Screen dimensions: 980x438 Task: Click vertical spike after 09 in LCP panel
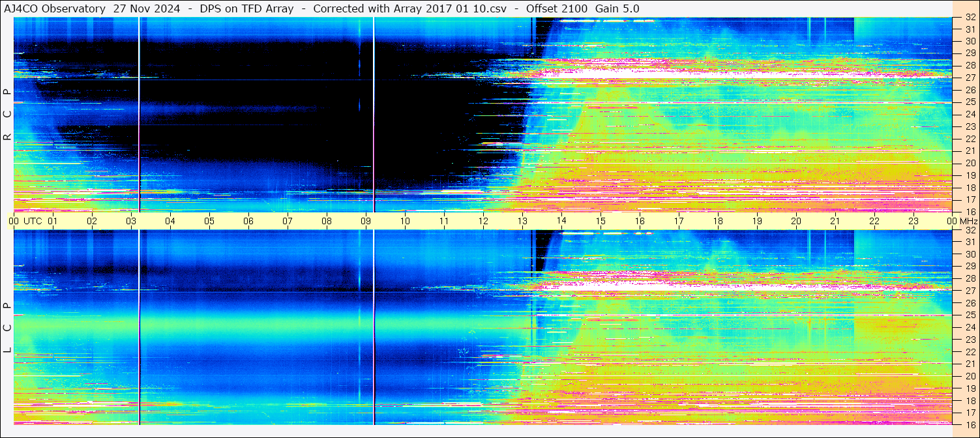(374, 327)
